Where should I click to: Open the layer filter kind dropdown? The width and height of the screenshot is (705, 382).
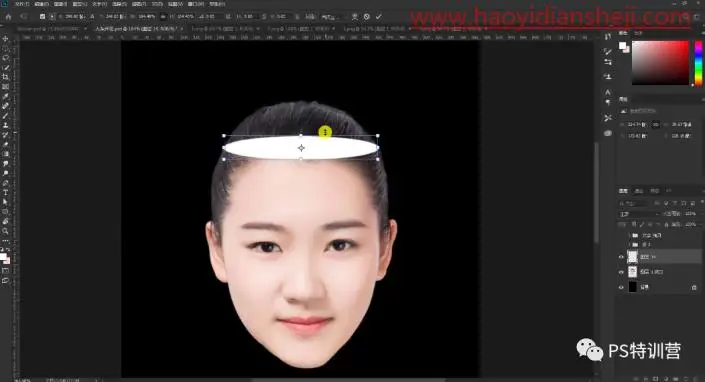coord(634,204)
